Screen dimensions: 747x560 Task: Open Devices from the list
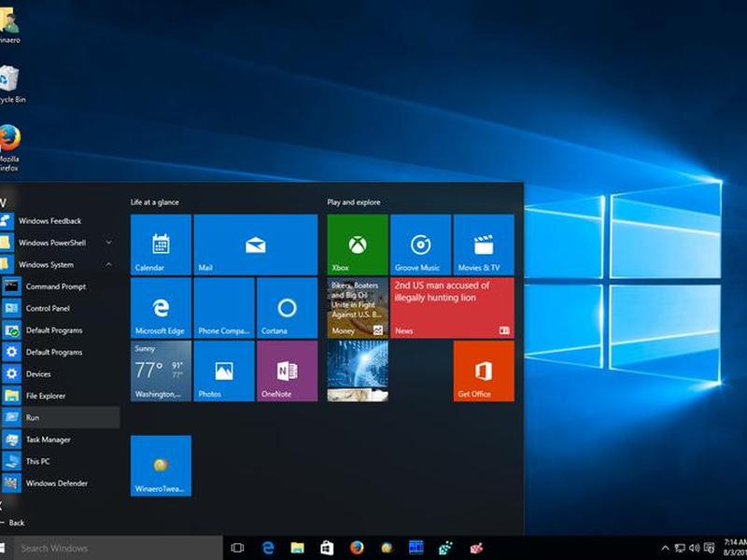click(x=60, y=374)
